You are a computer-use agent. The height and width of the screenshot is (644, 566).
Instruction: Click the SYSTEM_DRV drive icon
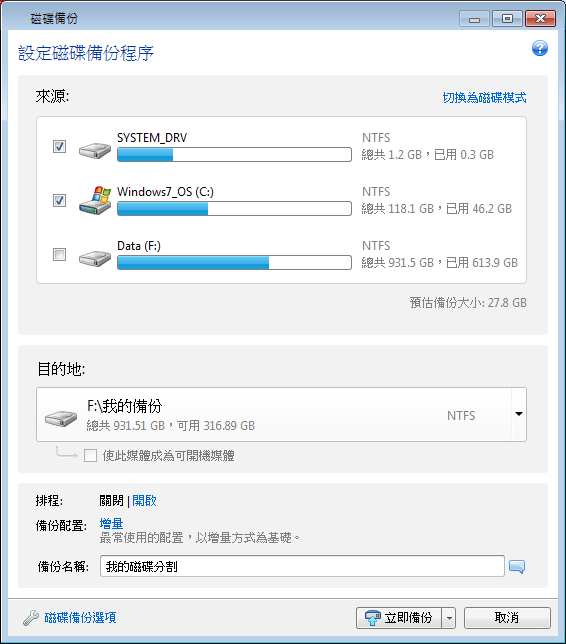(x=95, y=150)
